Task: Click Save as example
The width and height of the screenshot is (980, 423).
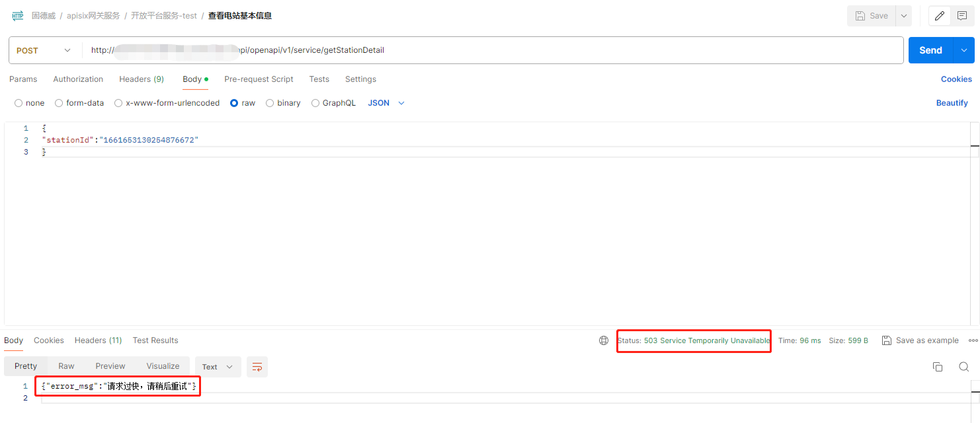Action: [x=920, y=340]
